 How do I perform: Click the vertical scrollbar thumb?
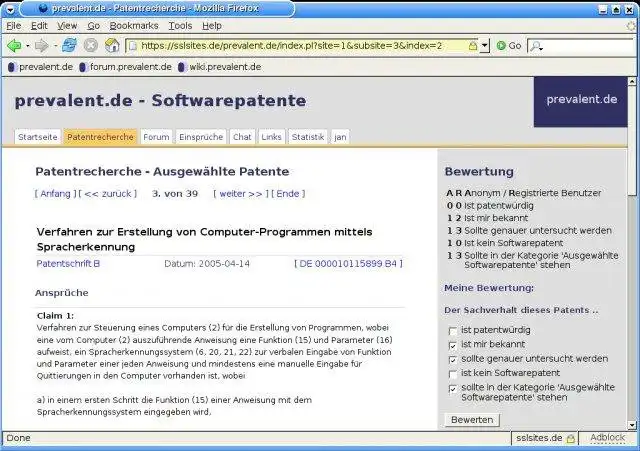pyautogui.click(x=632, y=142)
